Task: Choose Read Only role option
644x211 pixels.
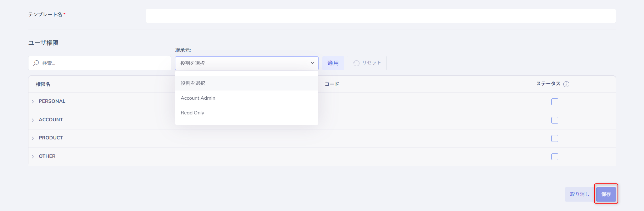Action: [x=192, y=113]
